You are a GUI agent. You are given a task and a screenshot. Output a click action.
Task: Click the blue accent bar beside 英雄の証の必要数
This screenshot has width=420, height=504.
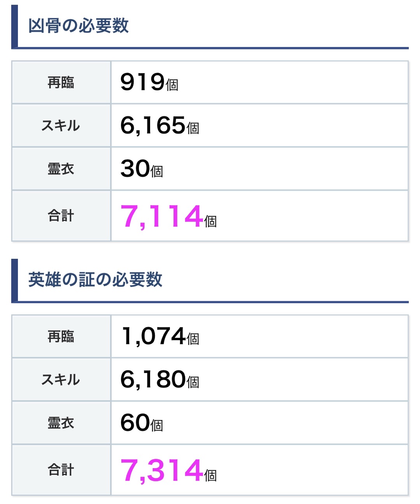(14, 280)
